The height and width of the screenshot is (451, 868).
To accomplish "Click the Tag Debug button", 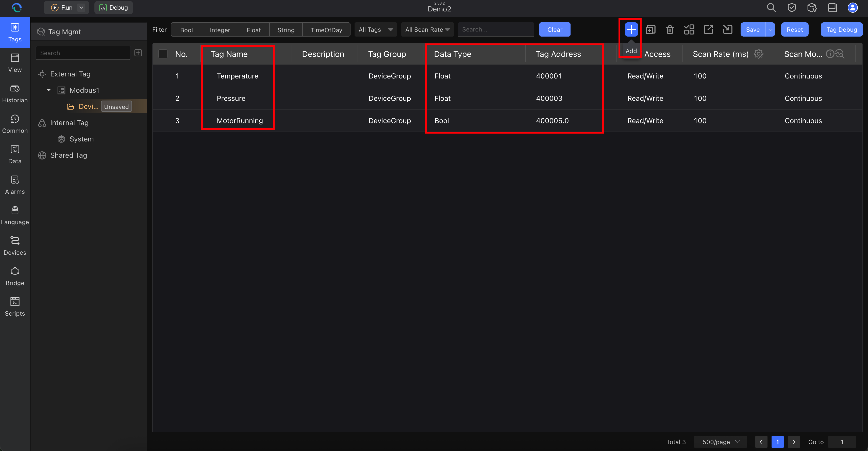I will [841, 30].
